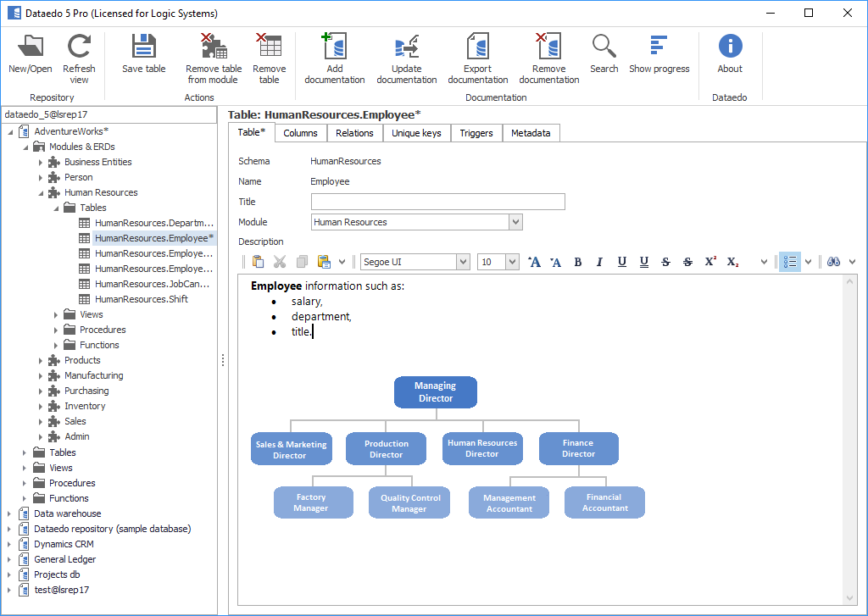Switch to the Metadata tab
The width and height of the screenshot is (868, 616).
point(531,133)
